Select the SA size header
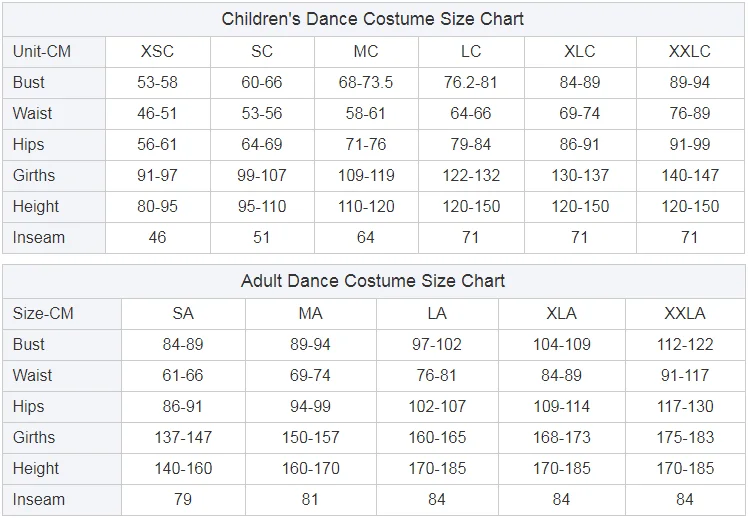This screenshot has width=748, height=518. (x=183, y=313)
